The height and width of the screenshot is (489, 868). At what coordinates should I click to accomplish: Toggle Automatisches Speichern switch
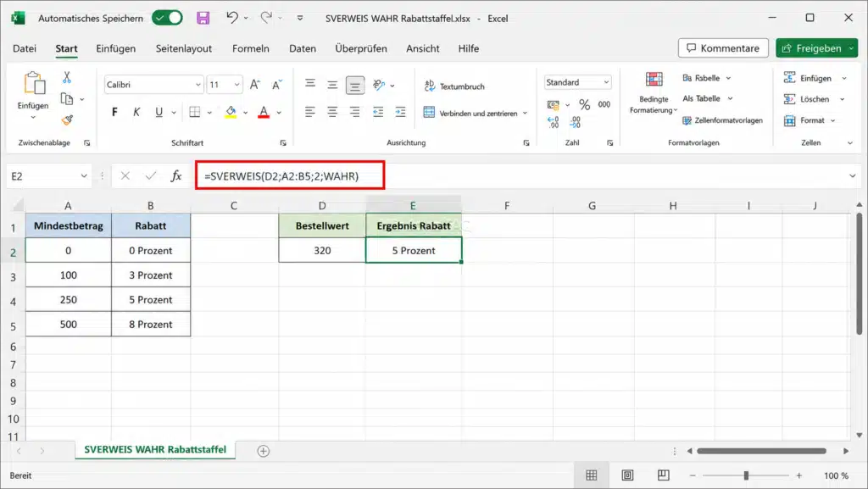[167, 18]
